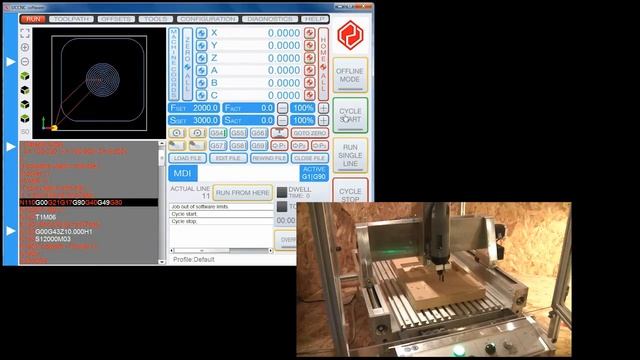640x360 pixels.
Task: Toggle the second coolant icon button
Action: point(197,145)
